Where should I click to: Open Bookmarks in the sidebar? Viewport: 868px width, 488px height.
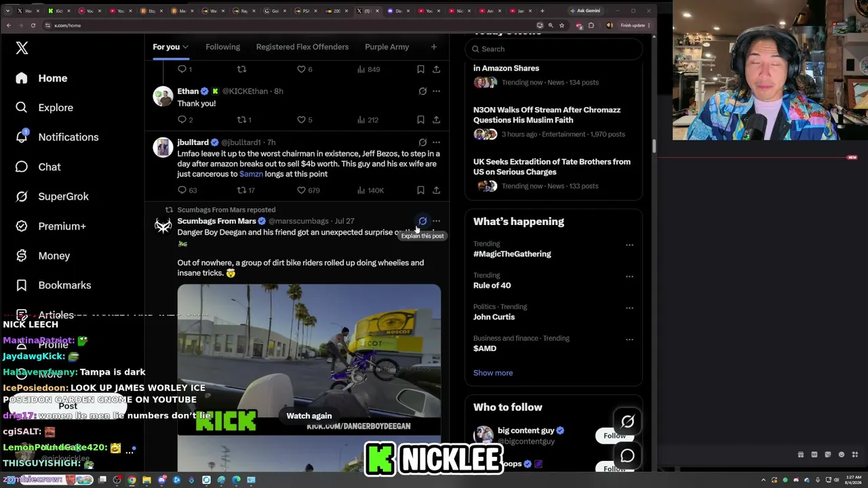(53, 285)
